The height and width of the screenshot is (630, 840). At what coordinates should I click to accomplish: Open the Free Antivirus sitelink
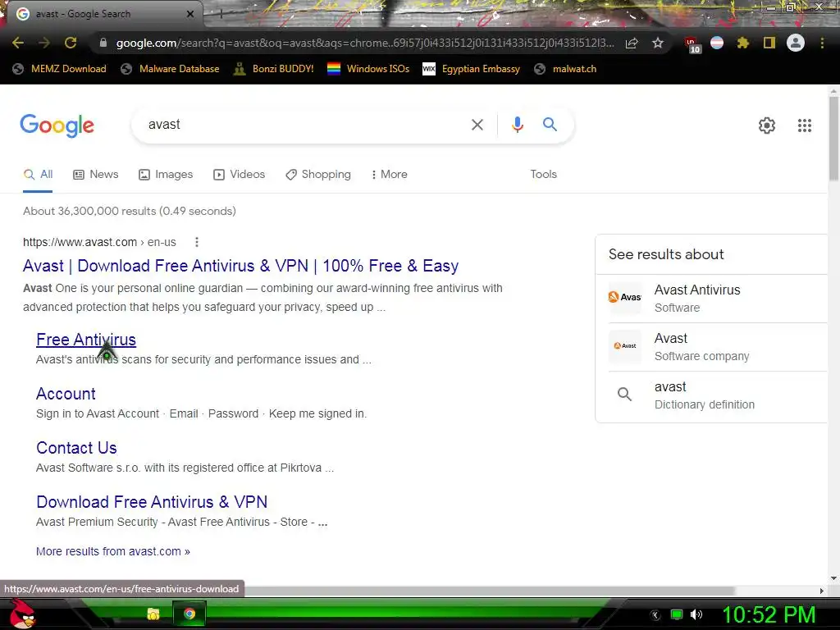(85, 340)
